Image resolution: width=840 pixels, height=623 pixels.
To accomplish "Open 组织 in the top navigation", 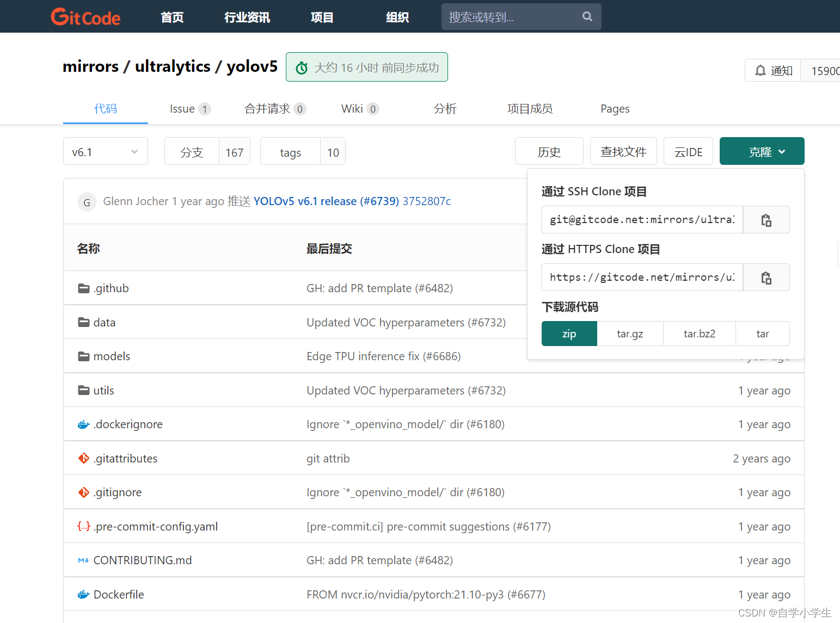I will [x=397, y=17].
